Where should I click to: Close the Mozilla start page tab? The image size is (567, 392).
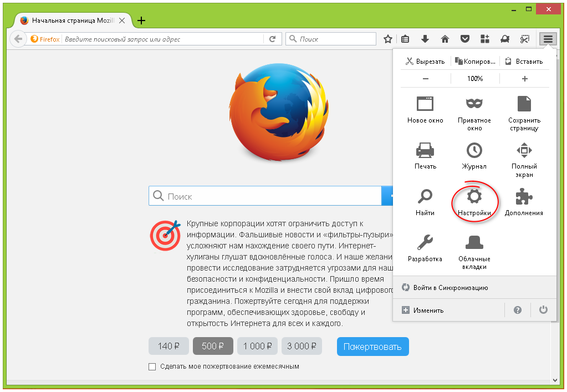(x=122, y=21)
